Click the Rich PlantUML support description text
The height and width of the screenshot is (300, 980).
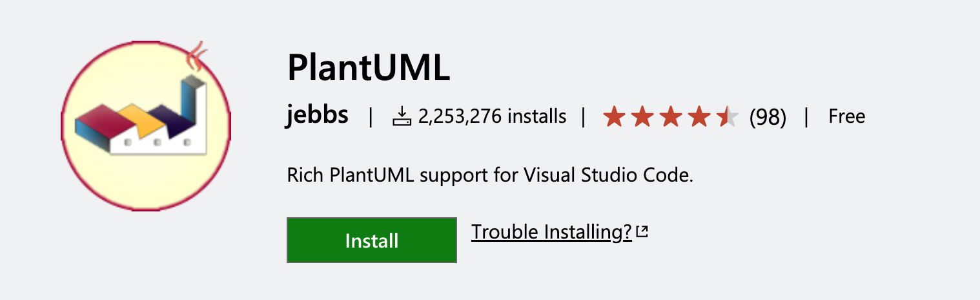(x=489, y=175)
